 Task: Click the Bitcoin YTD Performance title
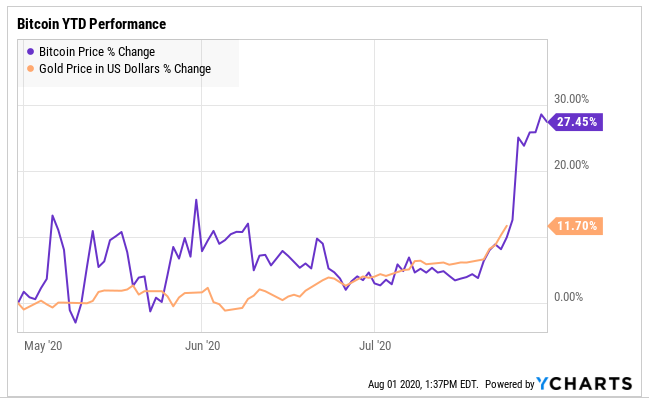pyautogui.click(x=91, y=22)
